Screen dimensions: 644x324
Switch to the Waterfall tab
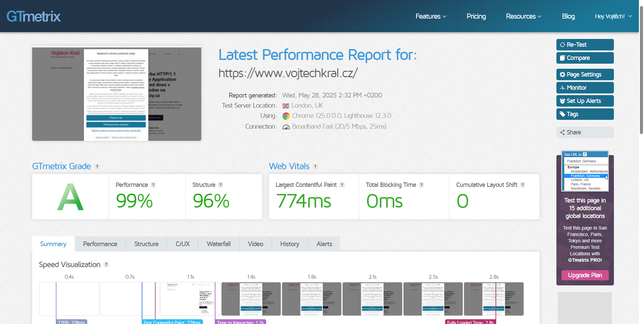point(218,244)
